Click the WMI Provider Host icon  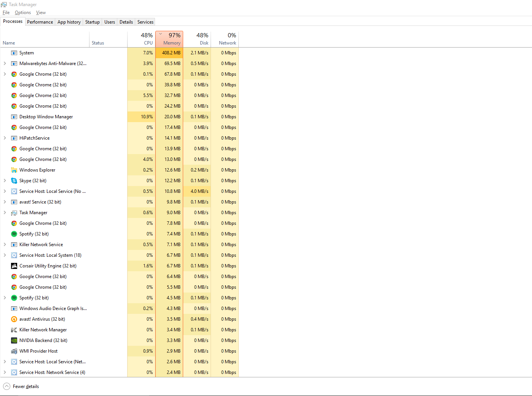14,351
